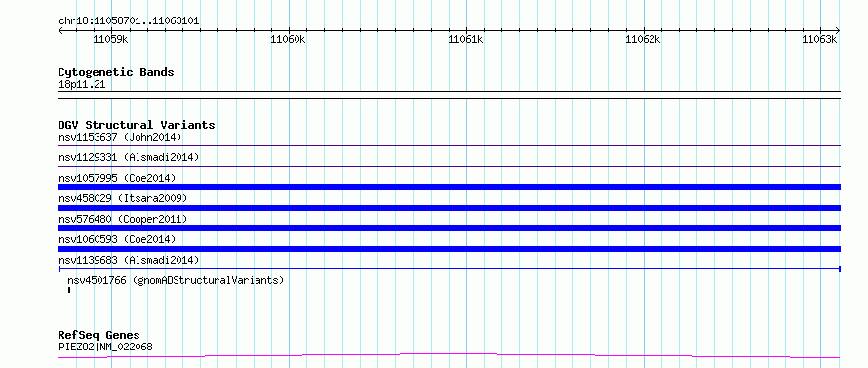
Task: Click the nsv1139683 thin blue variant line
Action: coord(449,269)
